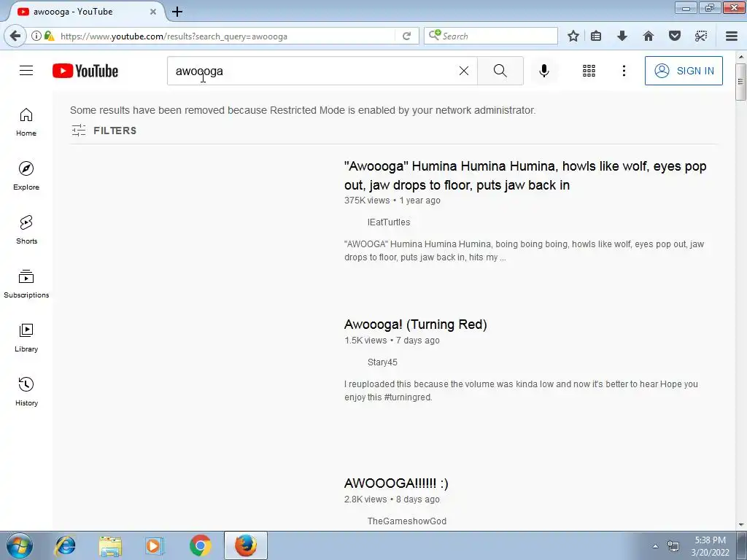Select the awoooga - YouTube tab
747x560 pixels.
(x=86, y=12)
